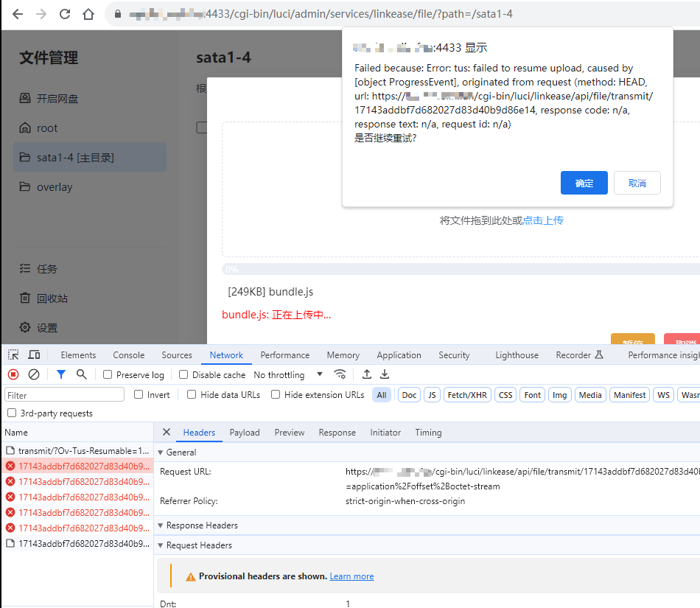Click the browser home icon

(x=88, y=14)
